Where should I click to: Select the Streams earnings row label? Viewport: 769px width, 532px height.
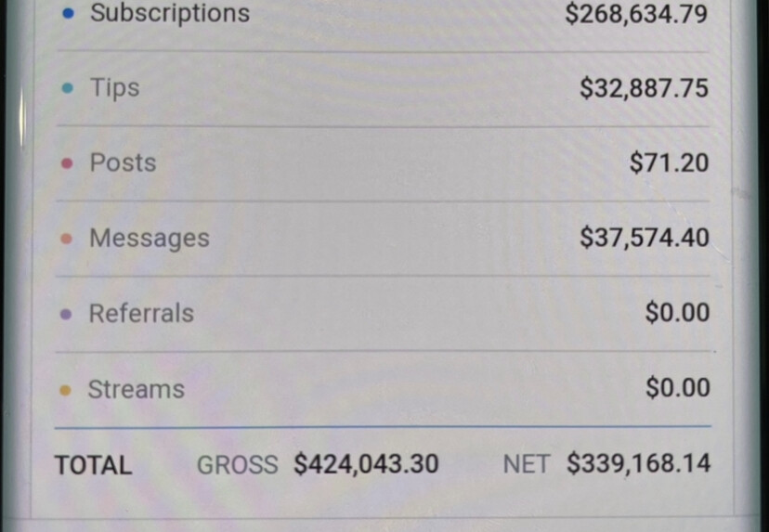[x=136, y=389]
